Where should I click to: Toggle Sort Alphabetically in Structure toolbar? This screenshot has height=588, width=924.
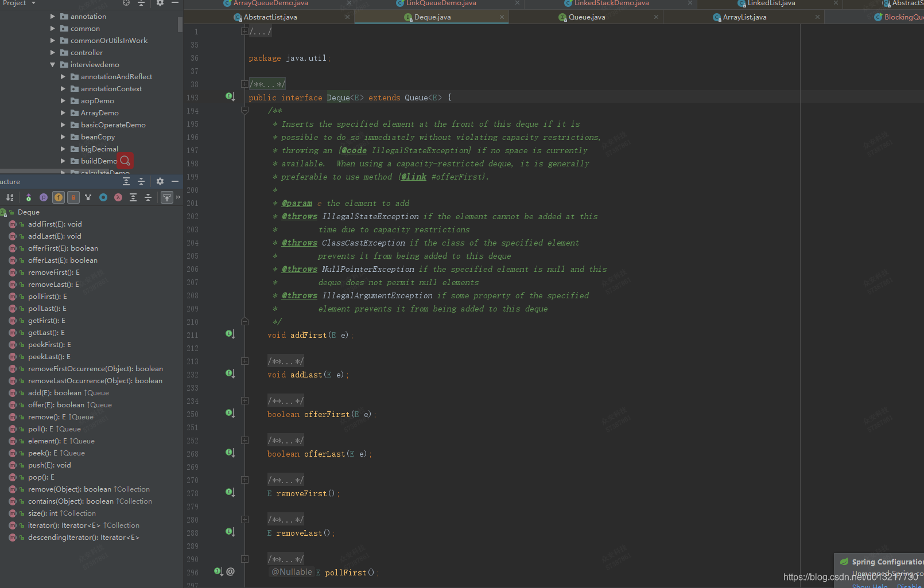coord(10,197)
